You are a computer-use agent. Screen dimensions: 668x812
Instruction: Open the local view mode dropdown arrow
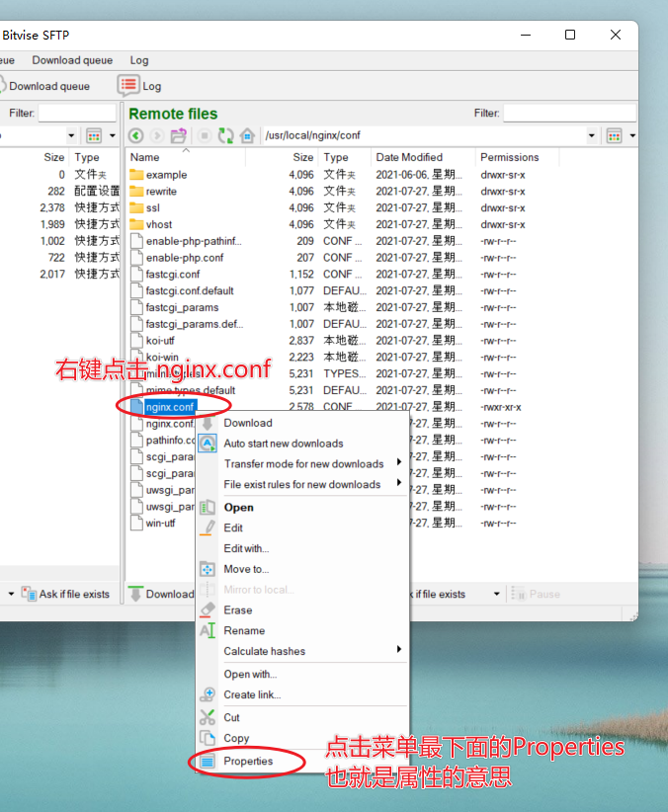click(112, 135)
